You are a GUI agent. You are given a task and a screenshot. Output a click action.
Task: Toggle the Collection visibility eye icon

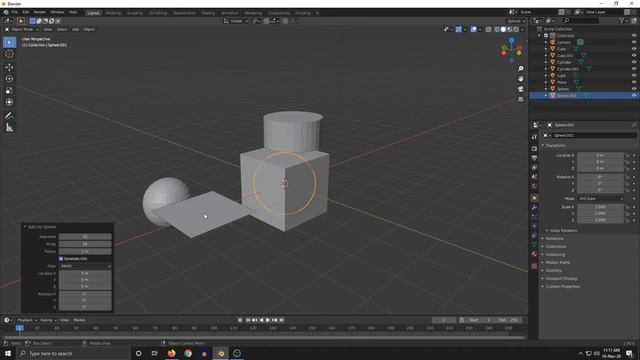click(634, 36)
